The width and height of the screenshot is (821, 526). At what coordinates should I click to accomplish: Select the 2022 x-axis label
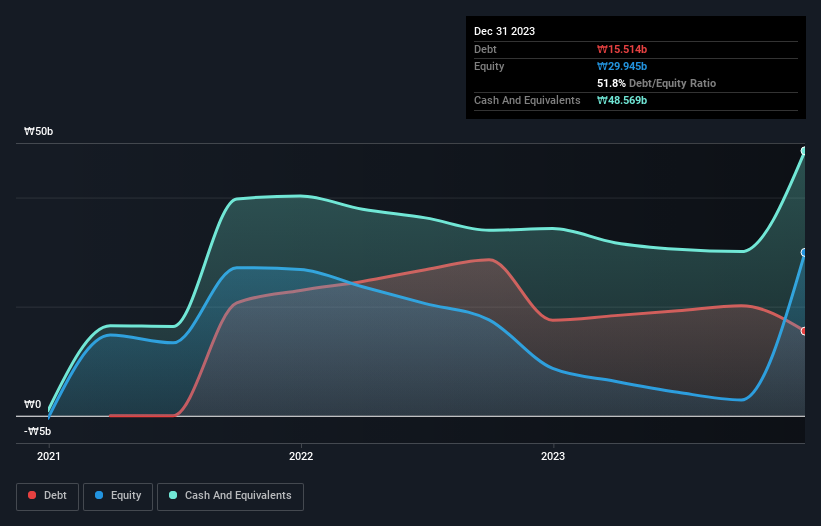coord(301,456)
